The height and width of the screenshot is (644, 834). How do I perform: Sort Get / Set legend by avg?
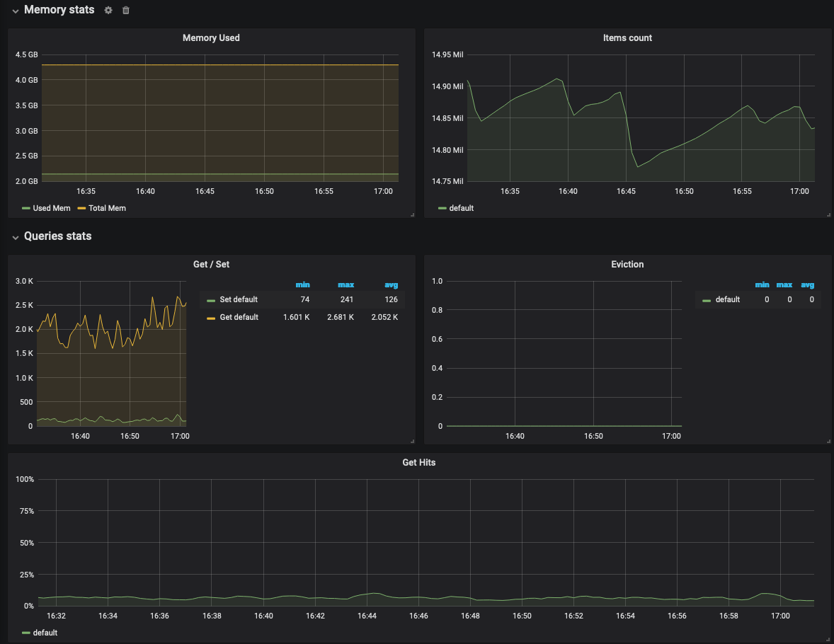[x=391, y=285]
